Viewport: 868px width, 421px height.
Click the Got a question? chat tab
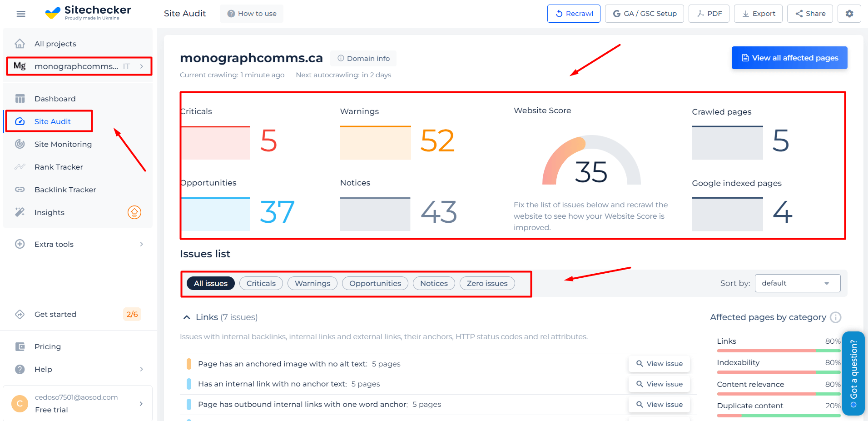[853, 373]
